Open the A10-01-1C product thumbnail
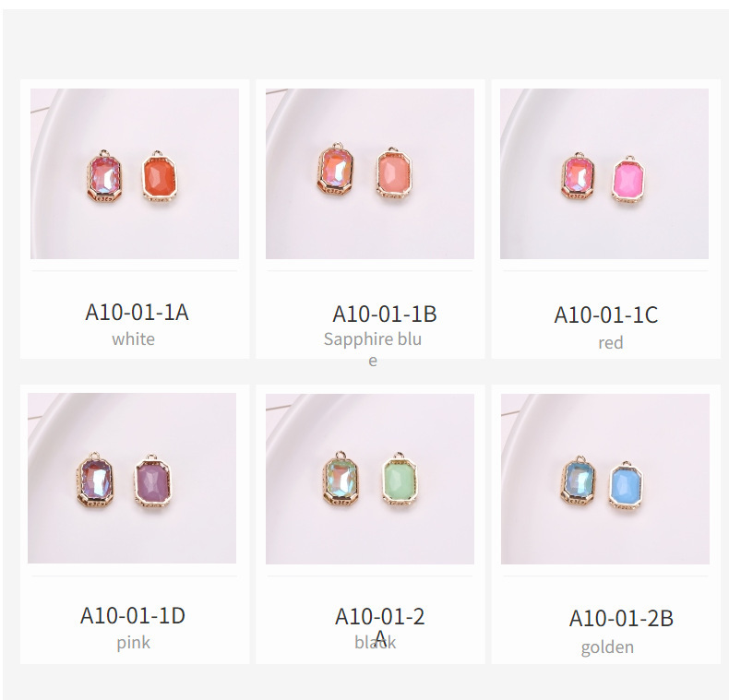The width and height of the screenshot is (729, 700). tap(604, 173)
